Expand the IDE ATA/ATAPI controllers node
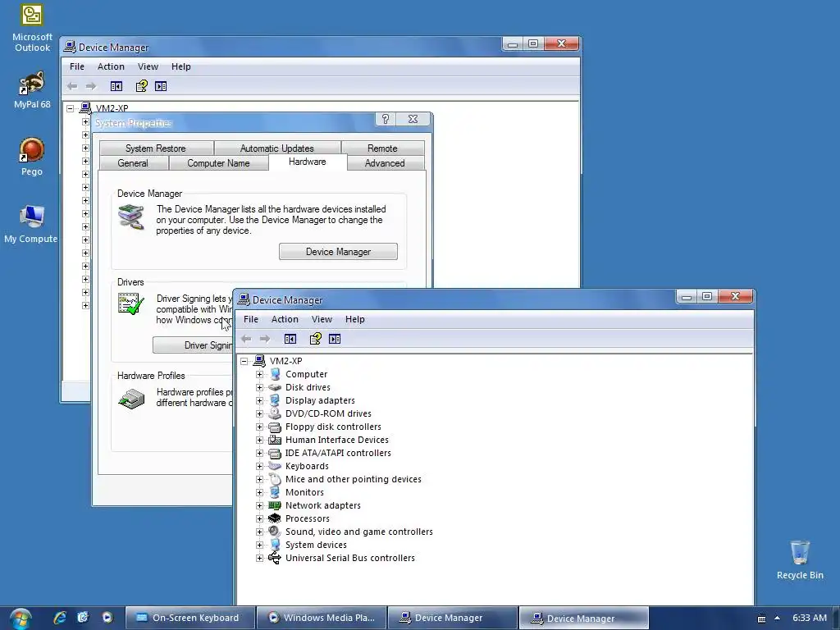Image resolution: width=840 pixels, height=630 pixels. tap(259, 453)
